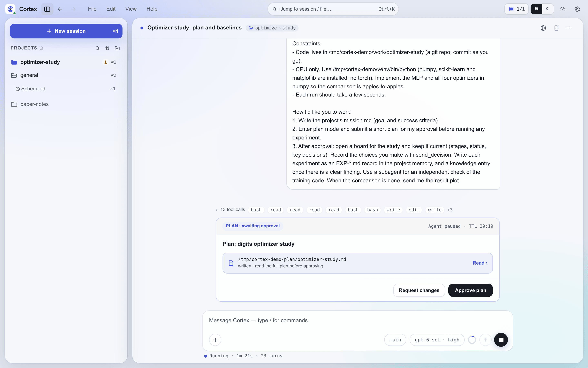Stop the running agent square button
The image size is (588, 368).
501,340
